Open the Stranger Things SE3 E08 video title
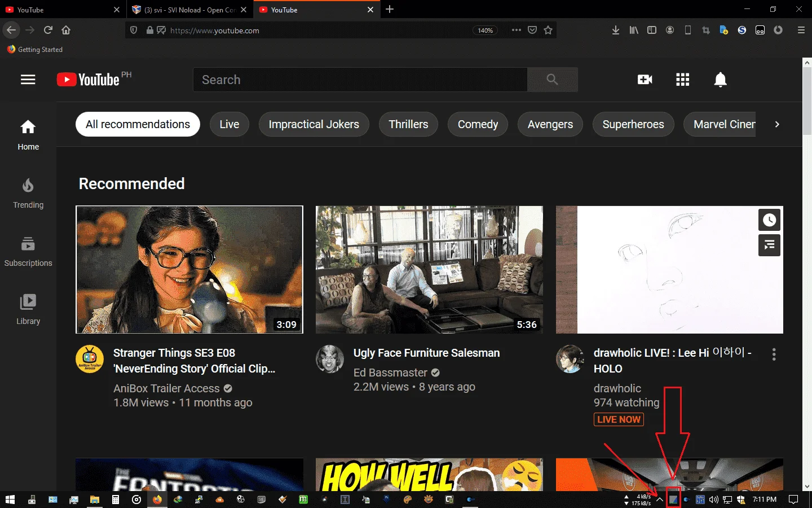812x508 pixels. tap(195, 361)
